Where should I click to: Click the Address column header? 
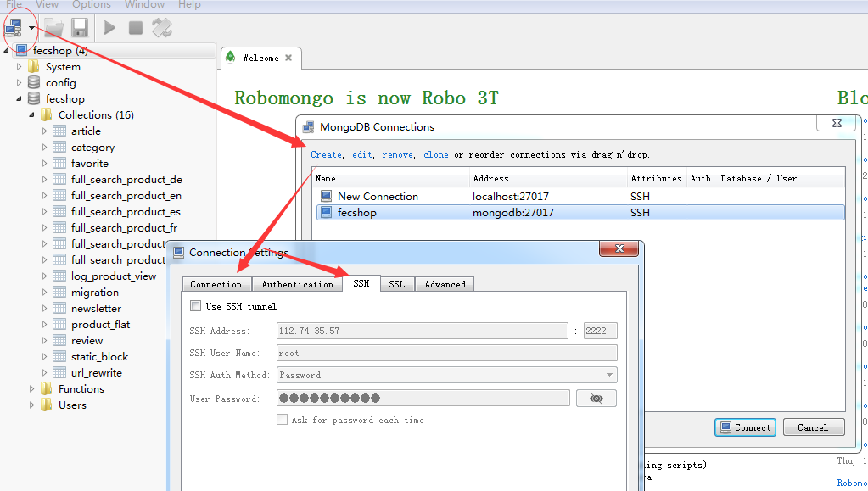pyautogui.click(x=548, y=178)
